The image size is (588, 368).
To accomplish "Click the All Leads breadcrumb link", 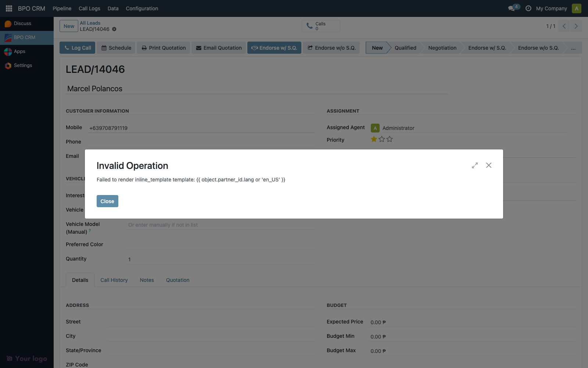I will click(90, 23).
